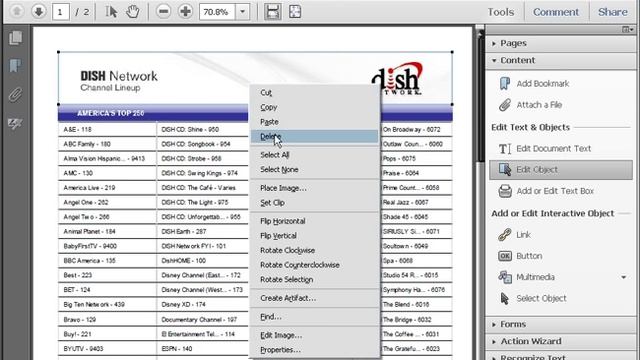Choose Place Image... in context menu

(314, 188)
